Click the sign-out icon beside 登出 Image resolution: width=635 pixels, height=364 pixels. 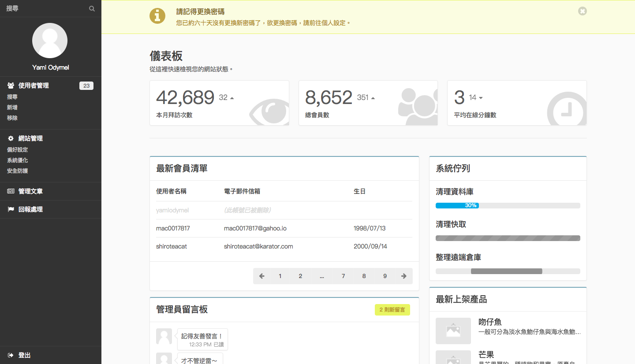pyautogui.click(x=11, y=355)
